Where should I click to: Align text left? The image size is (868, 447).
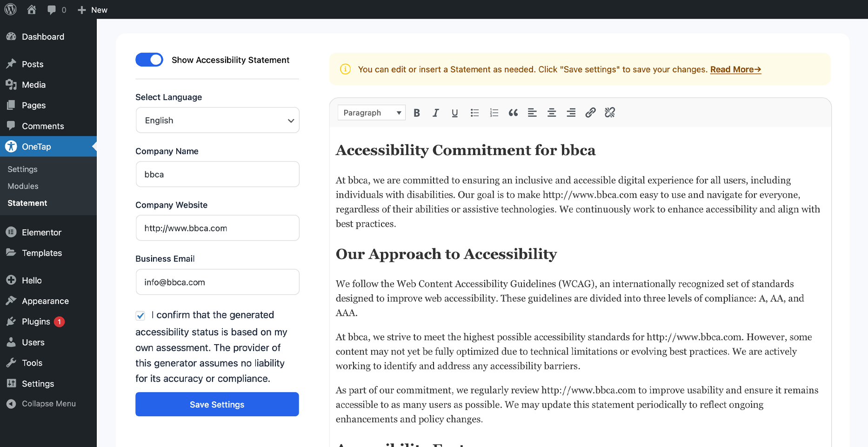(x=532, y=113)
